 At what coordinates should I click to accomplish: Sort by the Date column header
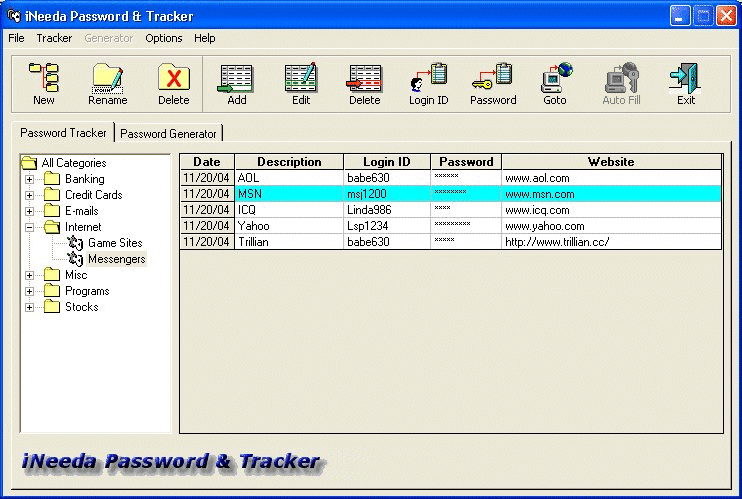tap(207, 162)
